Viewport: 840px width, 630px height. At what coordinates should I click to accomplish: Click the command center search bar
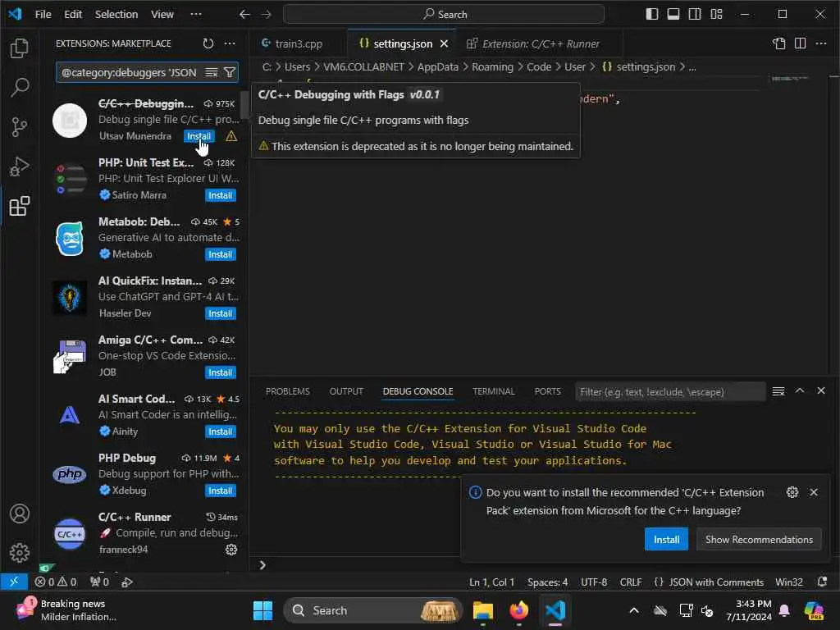[444, 15]
